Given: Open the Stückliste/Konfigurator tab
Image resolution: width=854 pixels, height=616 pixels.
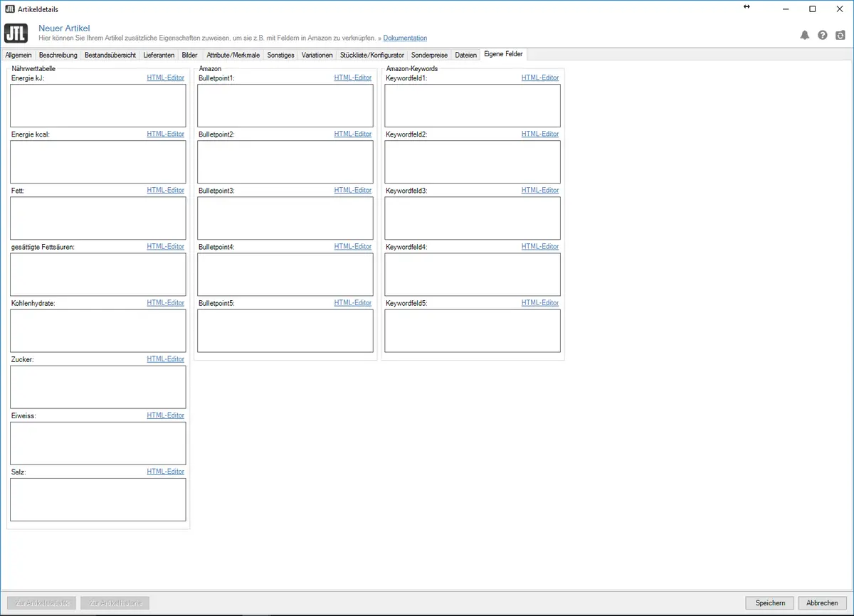Looking at the screenshot, I should (372, 55).
